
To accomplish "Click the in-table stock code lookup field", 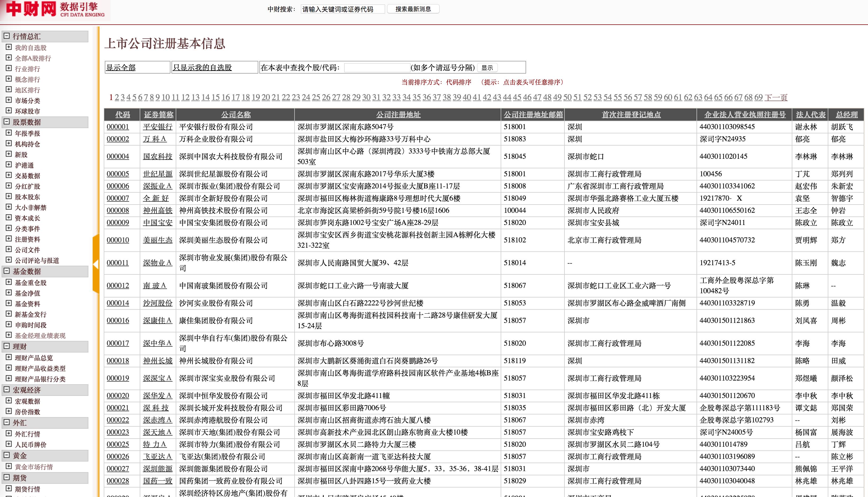I will 377,67.
